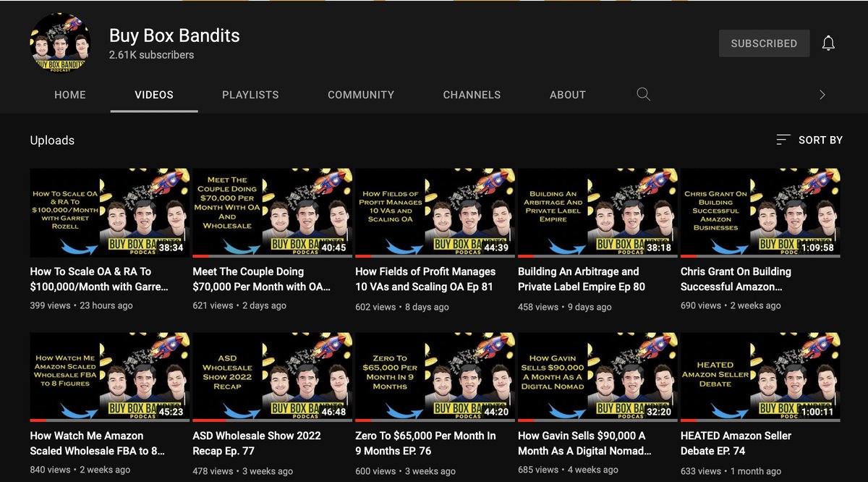Open the CHANNELS tab
Viewport: 868px width, 482px height.
pos(472,95)
